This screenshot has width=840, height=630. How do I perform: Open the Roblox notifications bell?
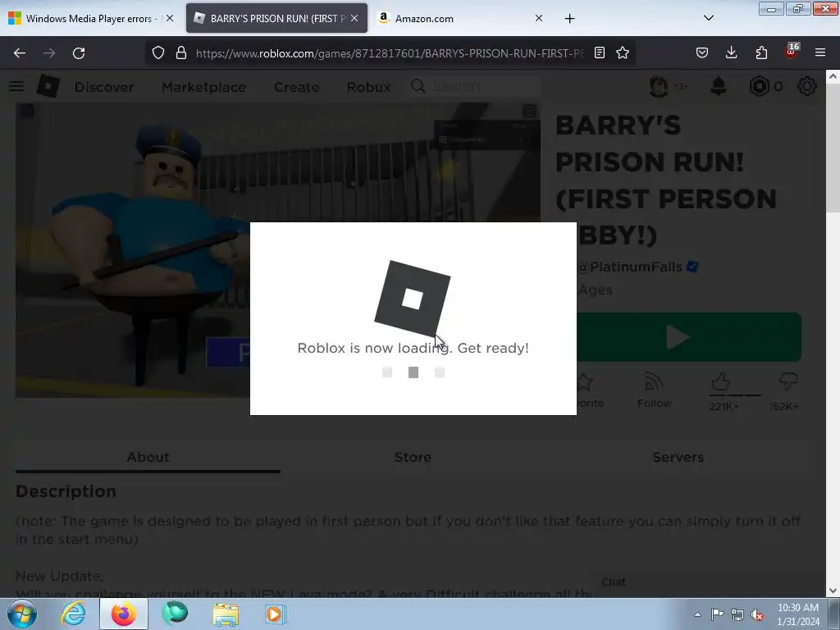tap(719, 86)
